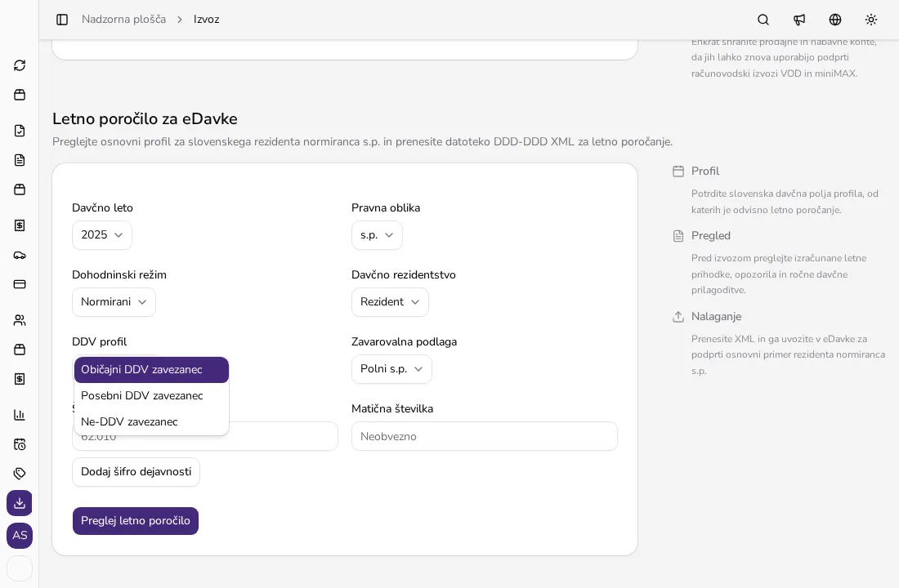Open the Pravna oblika s.p. dropdown

click(x=377, y=235)
